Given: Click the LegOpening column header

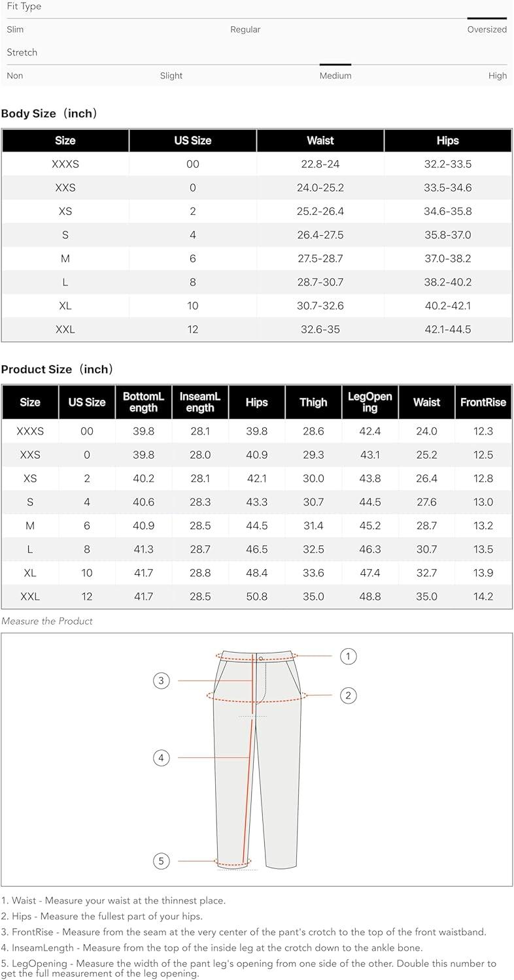Looking at the screenshot, I should [370, 402].
